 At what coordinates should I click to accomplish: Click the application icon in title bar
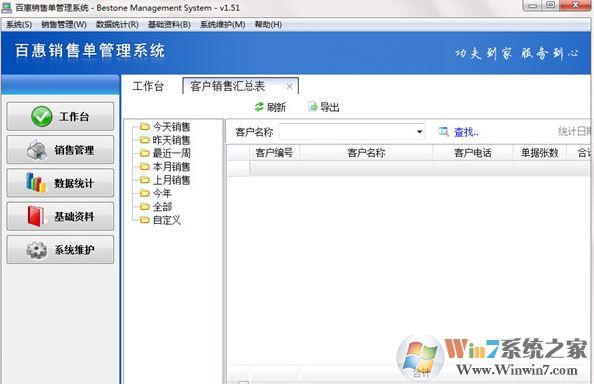point(7,8)
